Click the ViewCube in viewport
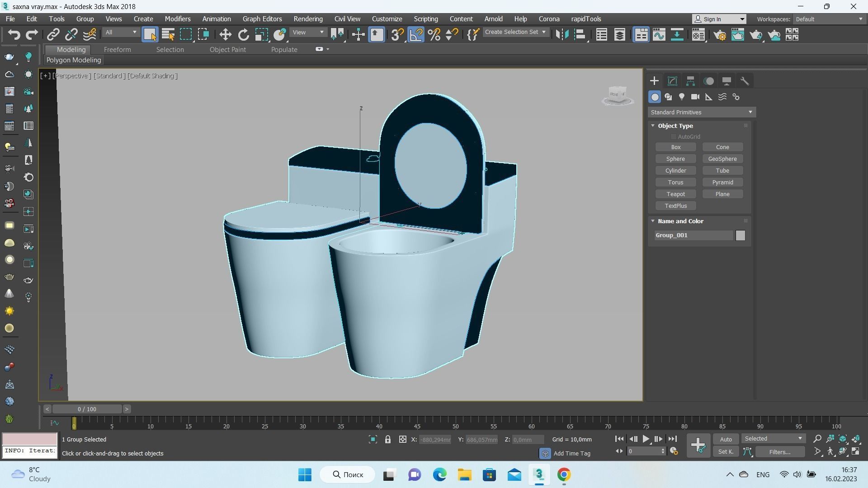 pos(618,95)
